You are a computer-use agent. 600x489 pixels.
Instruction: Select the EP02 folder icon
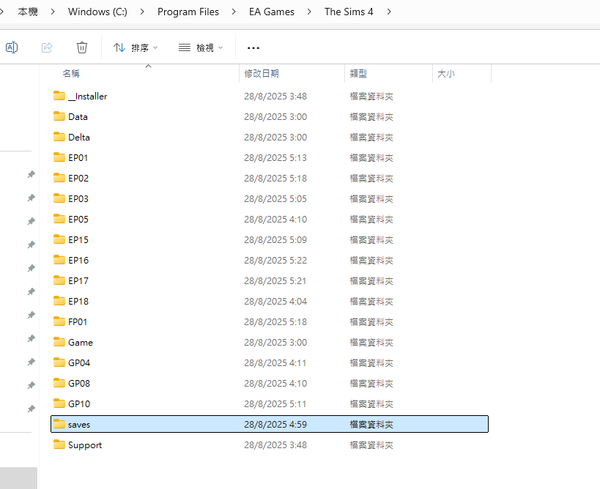coord(59,178)
